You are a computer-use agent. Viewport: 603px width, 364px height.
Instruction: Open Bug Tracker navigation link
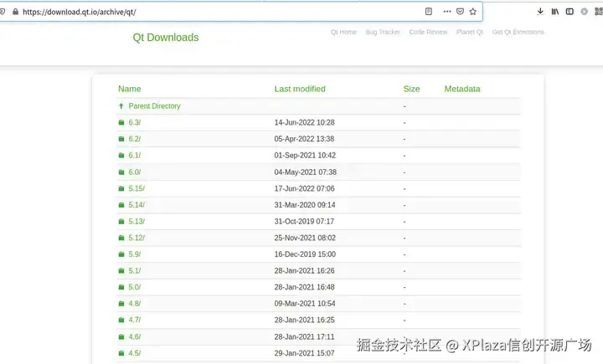(383, 32)
